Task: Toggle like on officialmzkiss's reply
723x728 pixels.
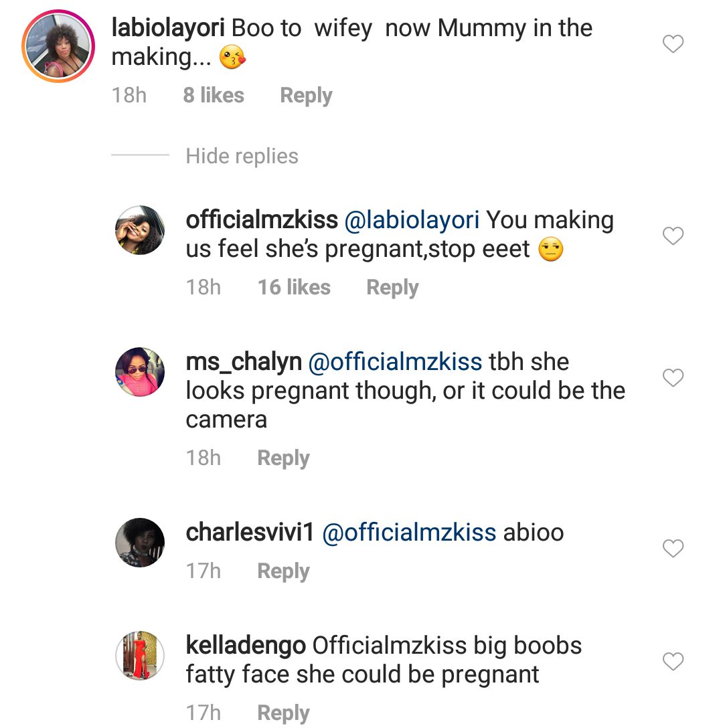Action: coord(673,236)
